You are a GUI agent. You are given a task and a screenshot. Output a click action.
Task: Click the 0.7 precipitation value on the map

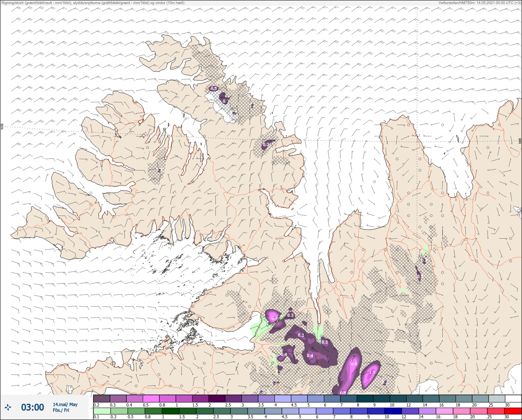(274, 318)
